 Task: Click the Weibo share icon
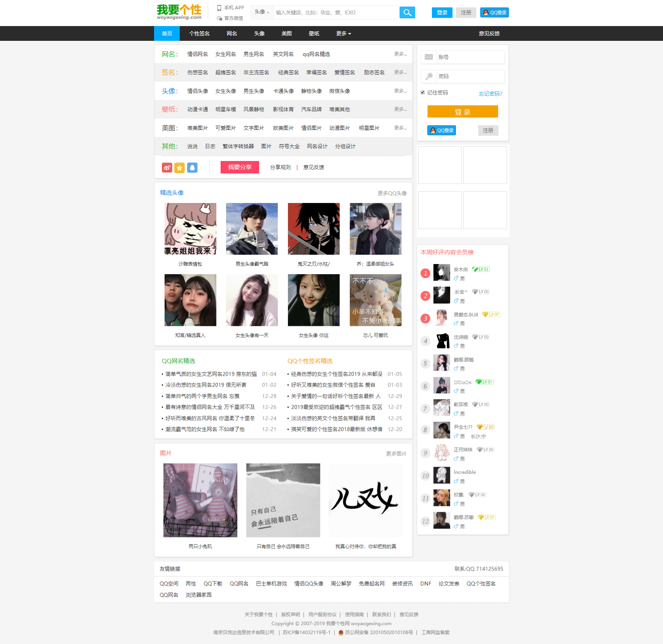pyautogui.click(x=167, y=168)
